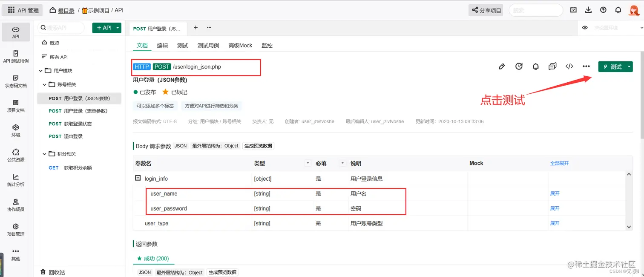The height and width of the screenshot is (277, 644).
Task: Open the 测试 button dropdown arrow
Action: (x=629, y=66)
